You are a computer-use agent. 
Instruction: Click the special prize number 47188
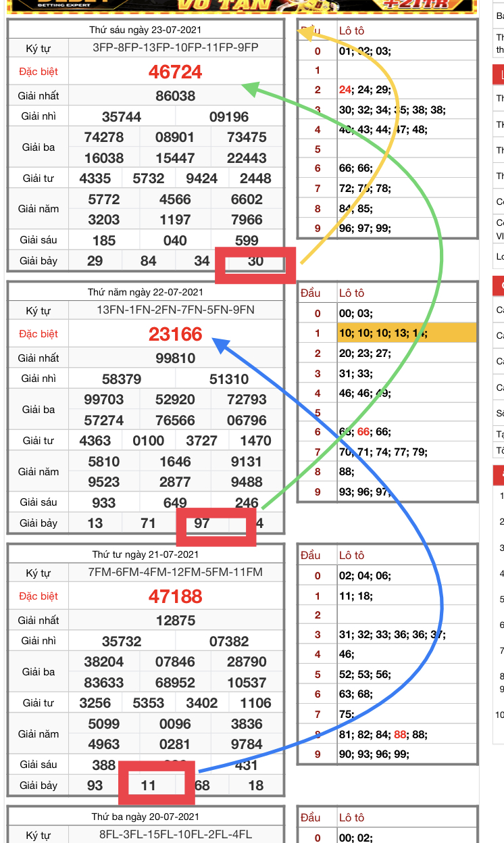(x=176, y=596)
